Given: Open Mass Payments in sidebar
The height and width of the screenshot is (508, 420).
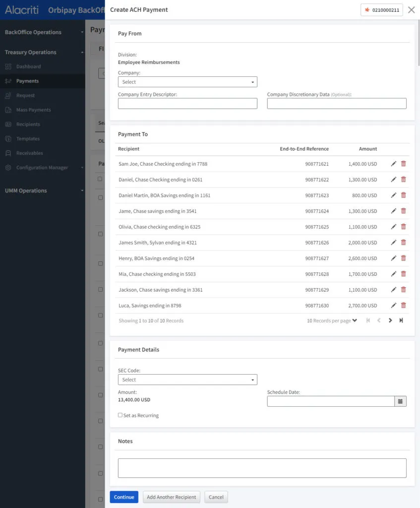Looking at the screenshot, I should [33, 110].
